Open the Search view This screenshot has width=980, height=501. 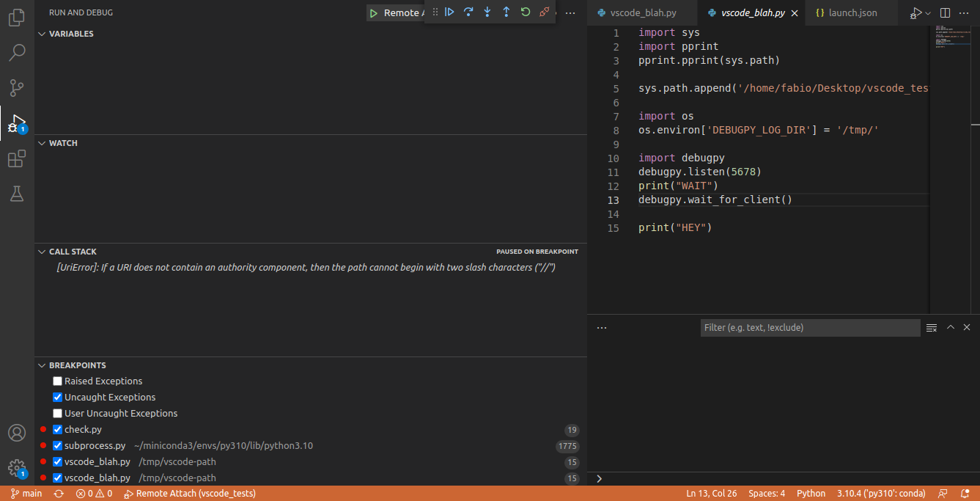(x=17, y=53)
